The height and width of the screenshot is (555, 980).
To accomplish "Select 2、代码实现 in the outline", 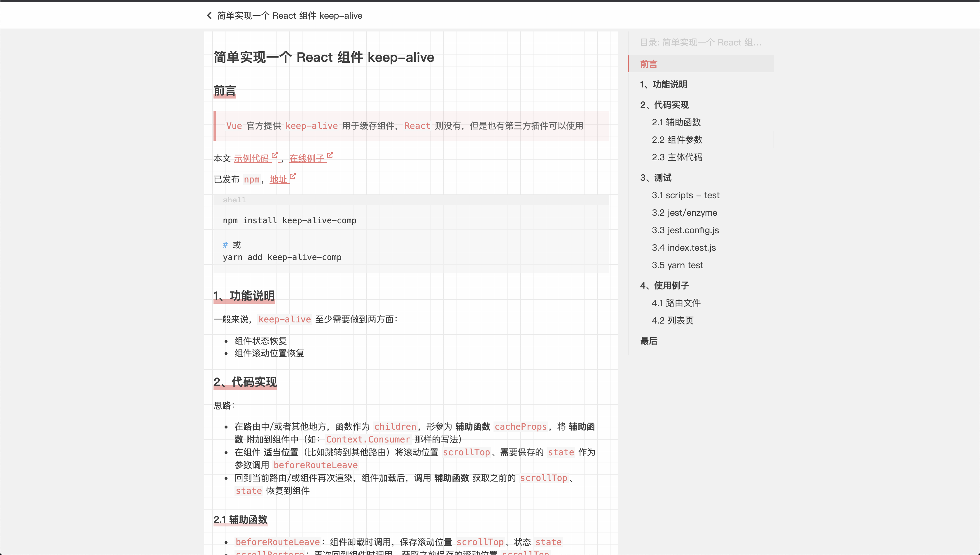I will [664, 105].
